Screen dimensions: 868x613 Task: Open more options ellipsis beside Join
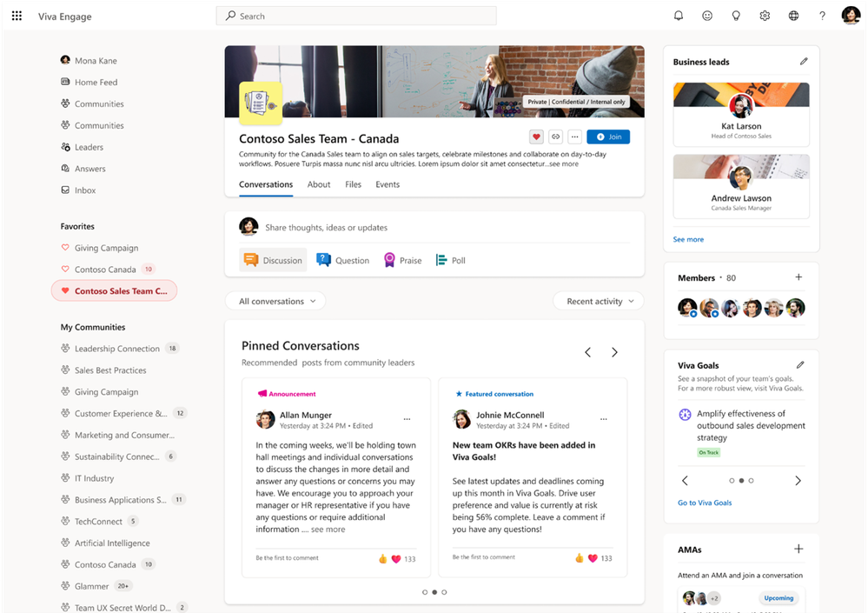click(x=574, y=137)
